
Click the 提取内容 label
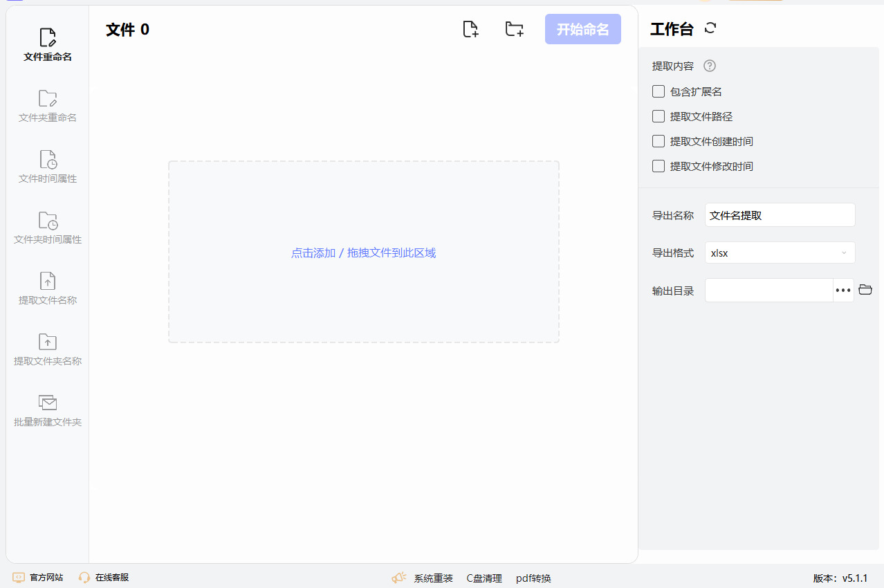click(x=673, y=66)
